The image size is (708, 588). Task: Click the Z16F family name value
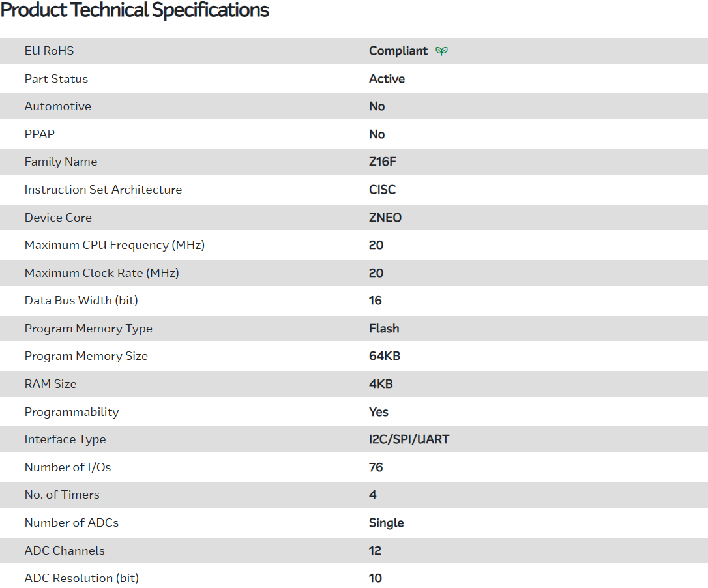(382, 162)
